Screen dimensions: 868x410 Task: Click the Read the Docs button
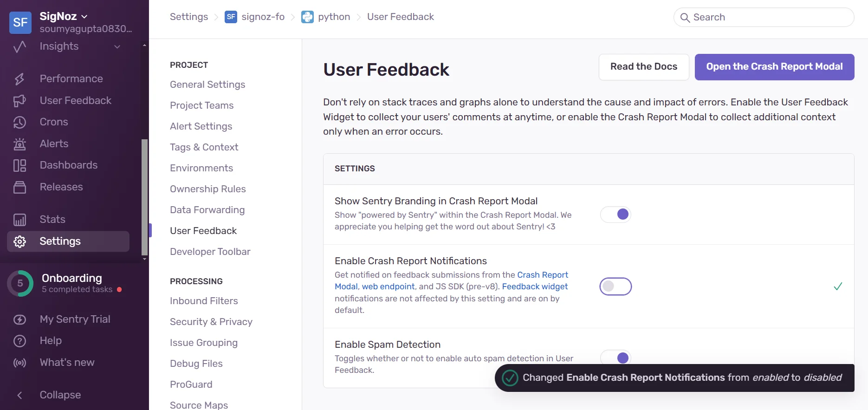[x=644, y=66]
